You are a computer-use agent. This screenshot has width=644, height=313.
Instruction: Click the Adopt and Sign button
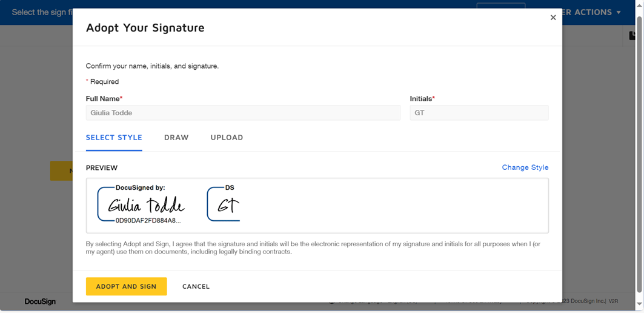126,286
